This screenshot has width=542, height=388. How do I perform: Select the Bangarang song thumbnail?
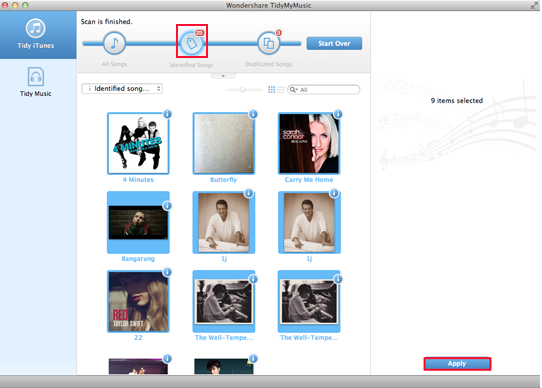coord(138,222)
